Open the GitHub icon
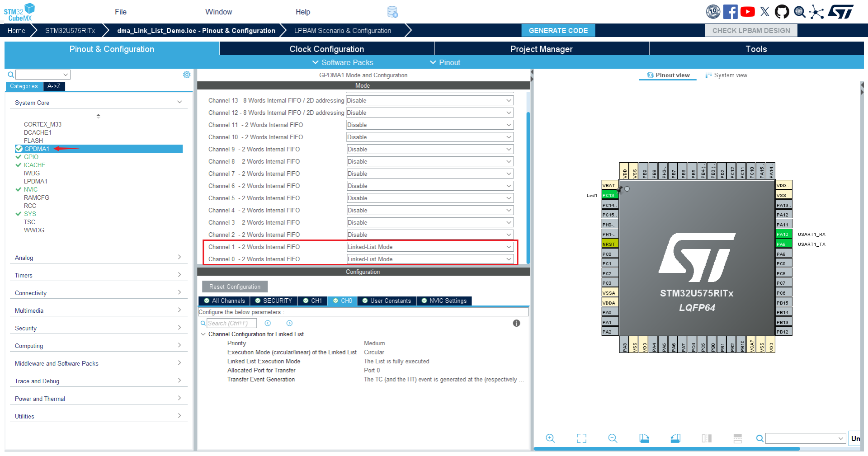The width and height of the screenshot is (868, 456). (x=782, y=12)
